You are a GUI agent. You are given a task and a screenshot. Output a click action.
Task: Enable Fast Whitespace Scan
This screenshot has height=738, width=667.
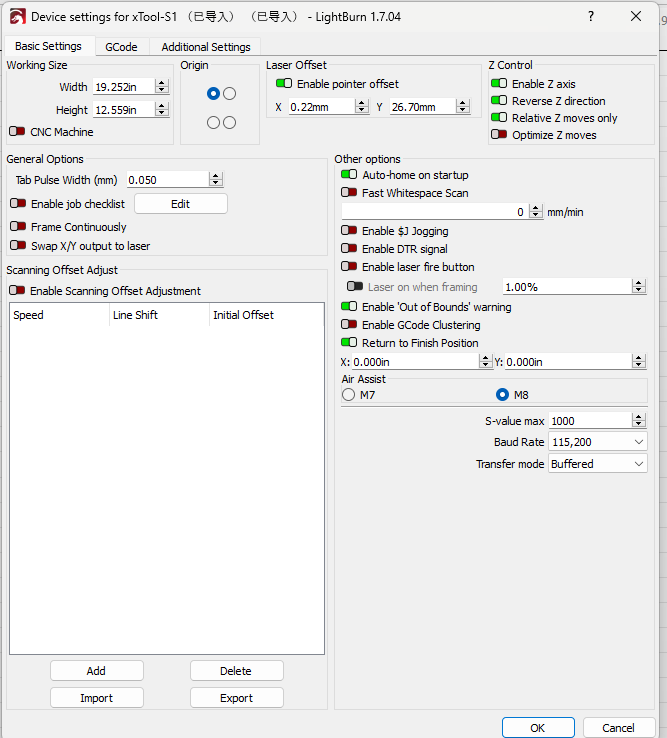click(349, 193)
